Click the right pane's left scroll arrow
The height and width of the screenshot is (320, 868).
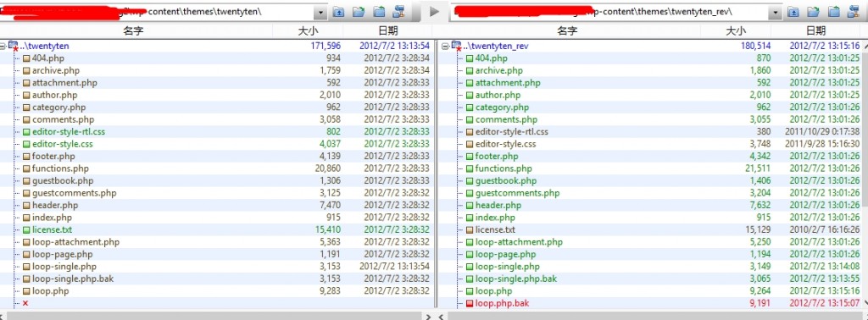441,316
